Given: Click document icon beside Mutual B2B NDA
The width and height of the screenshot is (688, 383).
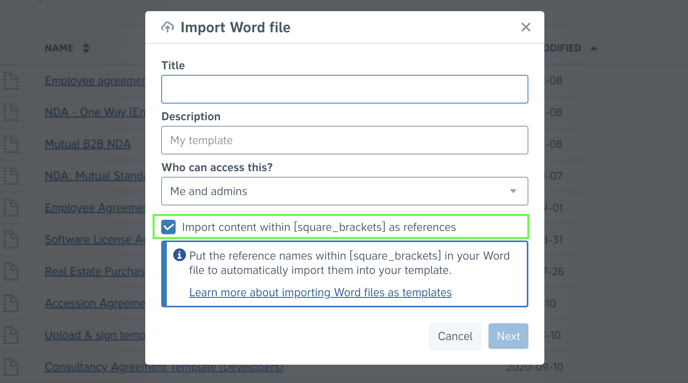Looking at the screenshot, I should [11, 144].
